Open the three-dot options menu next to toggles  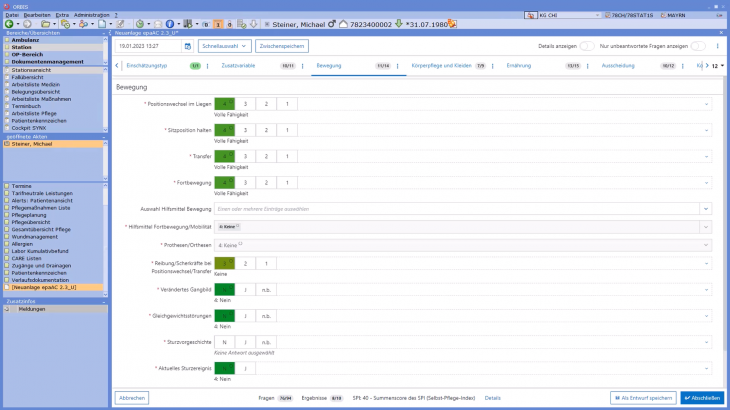(718, 46)
